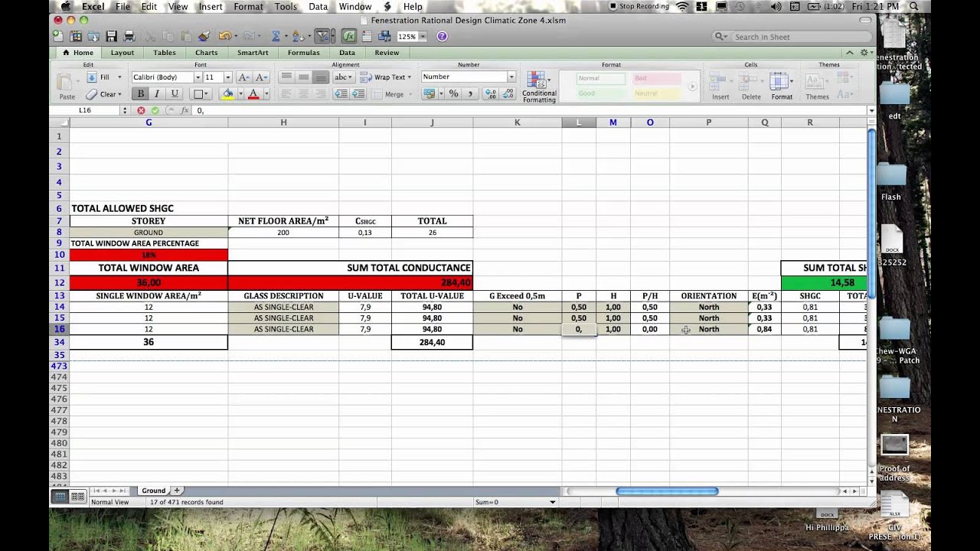Image resolution: width=980 pixels, height=551 pixels.
Task: Use the Format Painter brush icon
Action: coord(204,36)
